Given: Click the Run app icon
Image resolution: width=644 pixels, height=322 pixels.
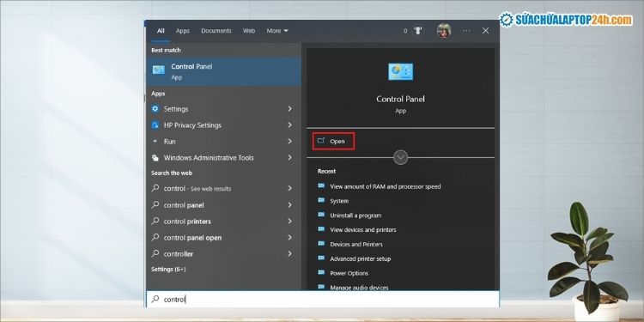Looking at the screenshot, I should tap(155, 142).
